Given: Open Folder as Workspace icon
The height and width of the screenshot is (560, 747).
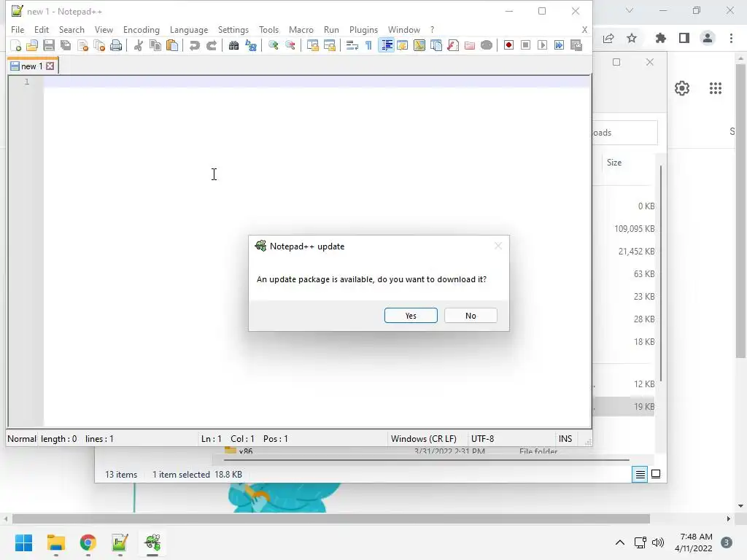Looking at the screenshot, I should 470,45.
